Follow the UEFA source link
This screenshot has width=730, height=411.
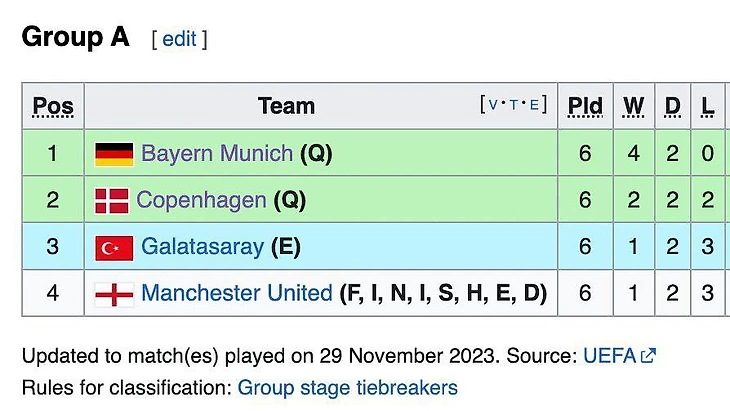tap(609, 356)
